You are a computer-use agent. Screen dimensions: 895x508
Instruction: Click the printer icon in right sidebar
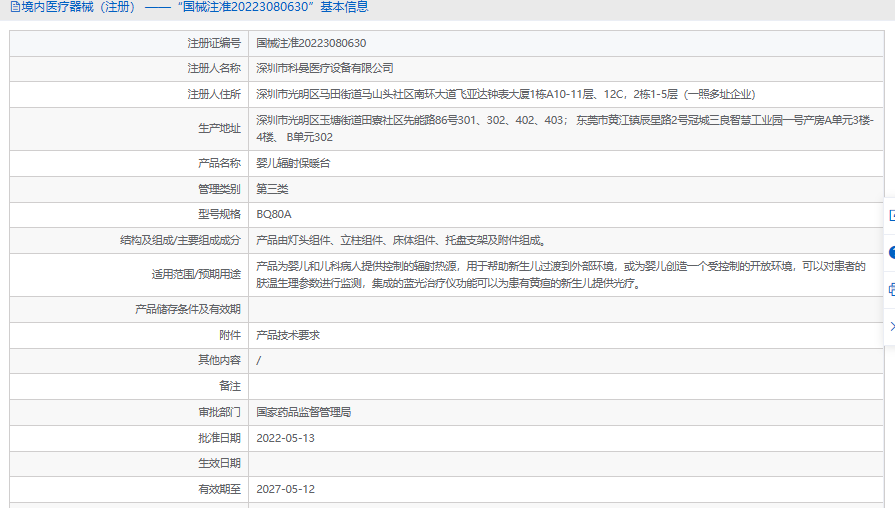coord(892,289)
